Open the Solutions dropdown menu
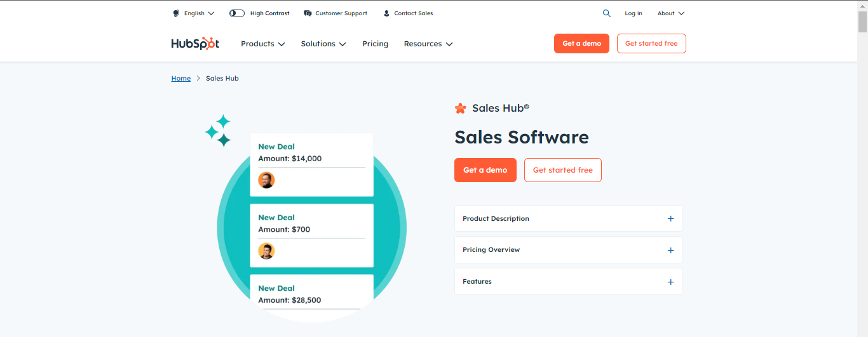 click(323, 44)
